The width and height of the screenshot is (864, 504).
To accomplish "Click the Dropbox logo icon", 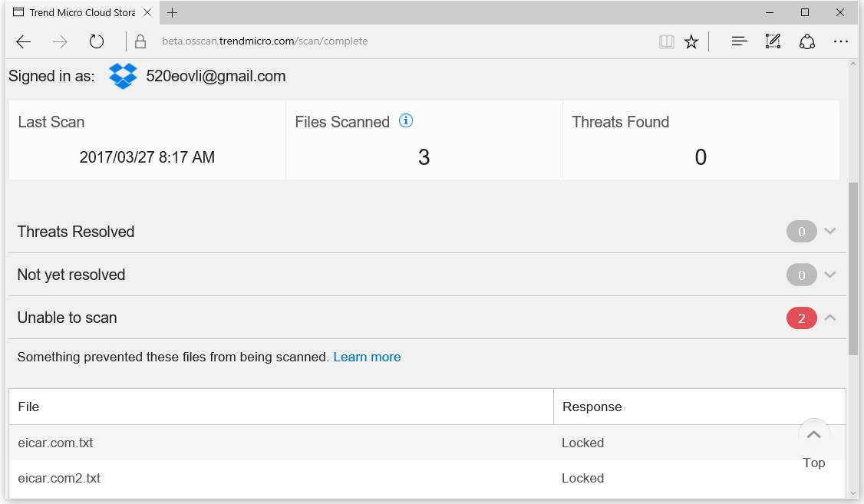I will pyautogui.click(x=123, y=76).
